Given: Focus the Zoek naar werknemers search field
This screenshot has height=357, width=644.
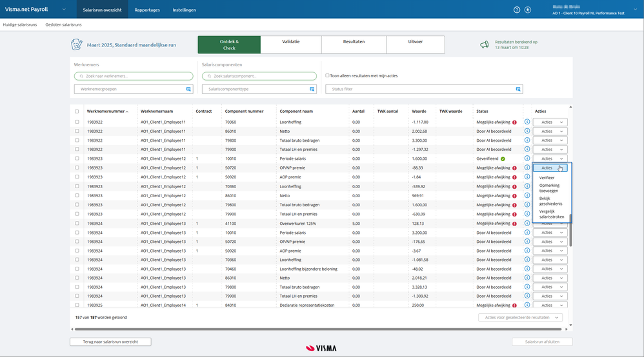Looking at the screenshot, I should (134, 76).
